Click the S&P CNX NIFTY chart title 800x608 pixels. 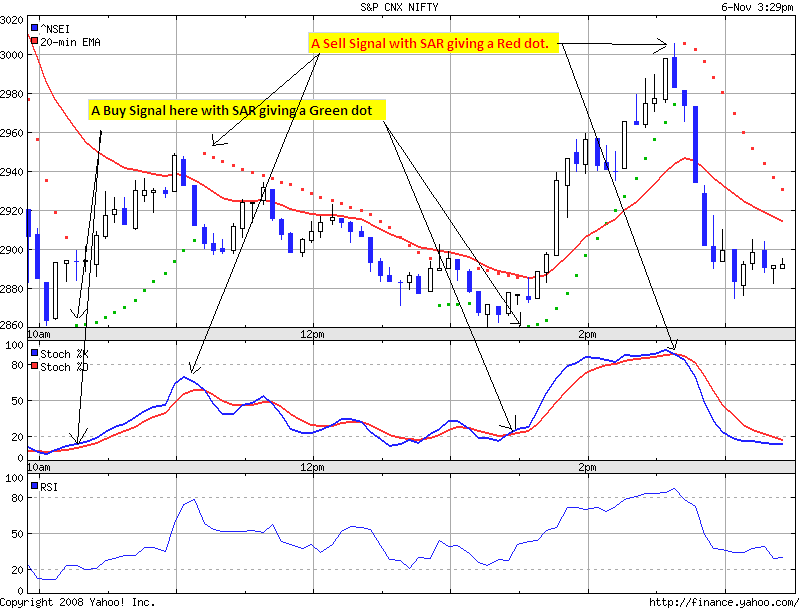(x=399, y=7)
